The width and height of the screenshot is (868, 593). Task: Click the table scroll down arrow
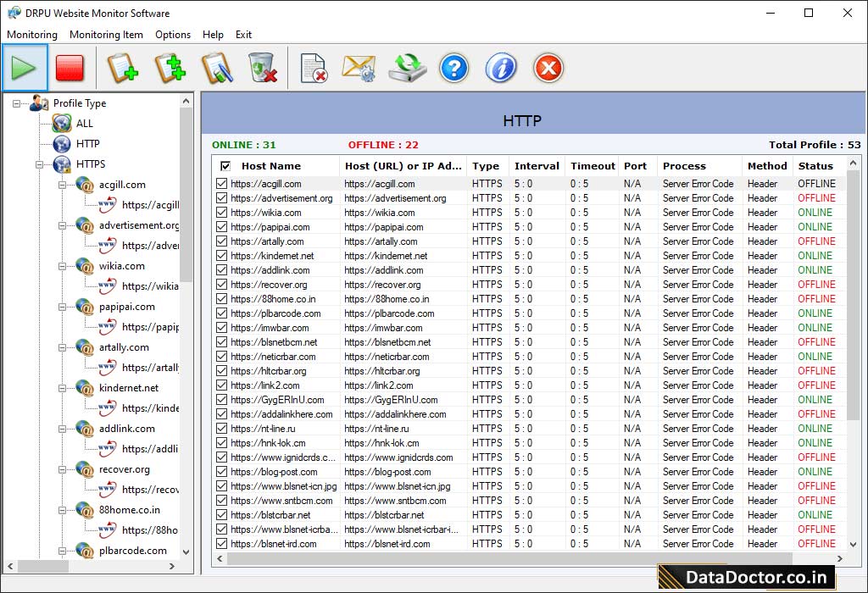pos(853,545)
